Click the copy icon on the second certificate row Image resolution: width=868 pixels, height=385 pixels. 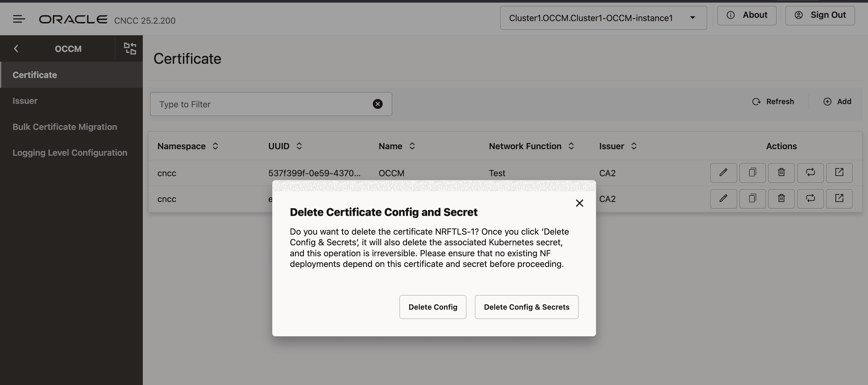752,198
